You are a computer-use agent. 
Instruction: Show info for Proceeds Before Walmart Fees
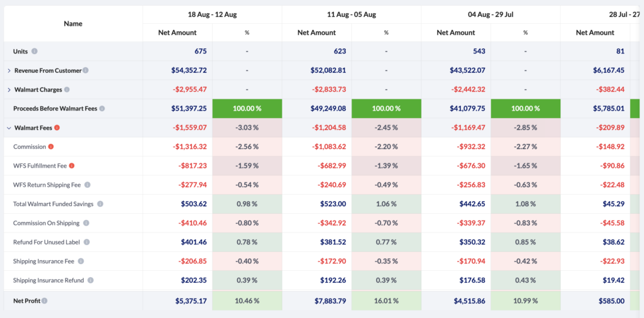click(x=102, y=109)
